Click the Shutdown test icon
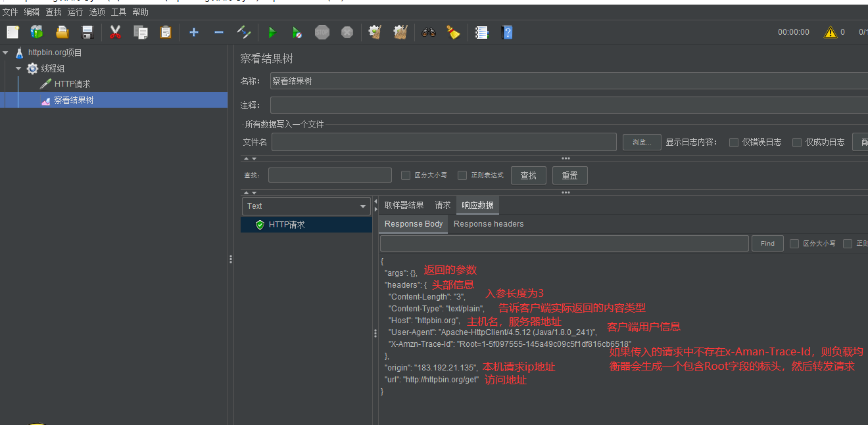Image resolution: width=868 pixels, height=425 pixels. click(347, 32)
